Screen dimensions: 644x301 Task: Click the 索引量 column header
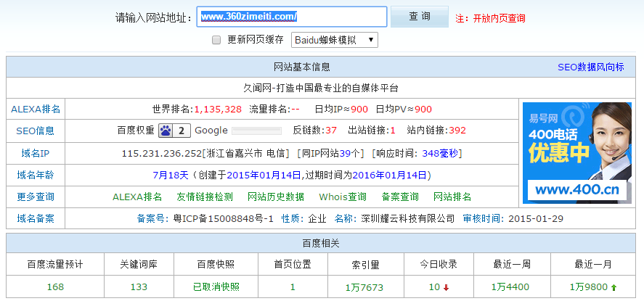pyautogui.click(x=365, y=265)
